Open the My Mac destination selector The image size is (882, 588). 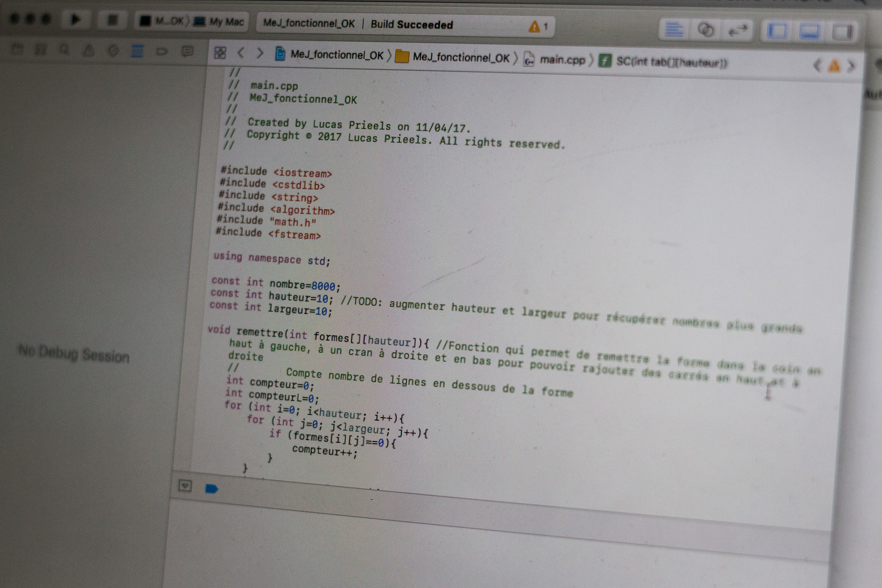[x=220, y=22]
